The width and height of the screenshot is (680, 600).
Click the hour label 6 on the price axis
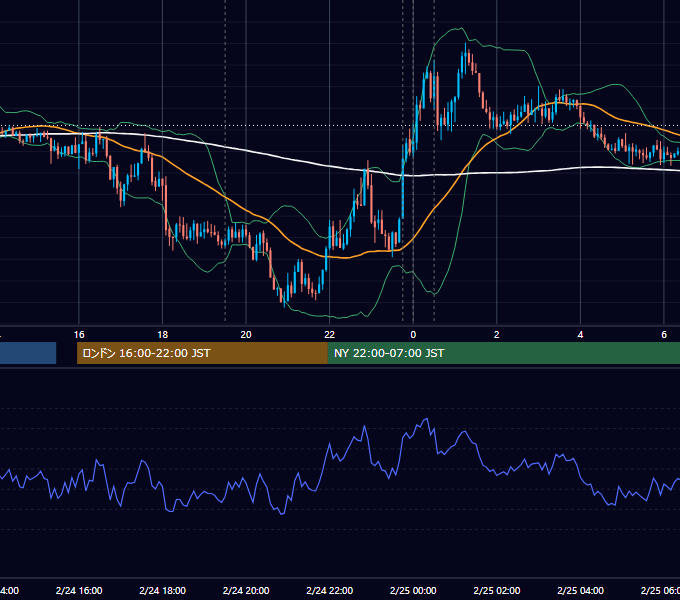pos(664,335)
